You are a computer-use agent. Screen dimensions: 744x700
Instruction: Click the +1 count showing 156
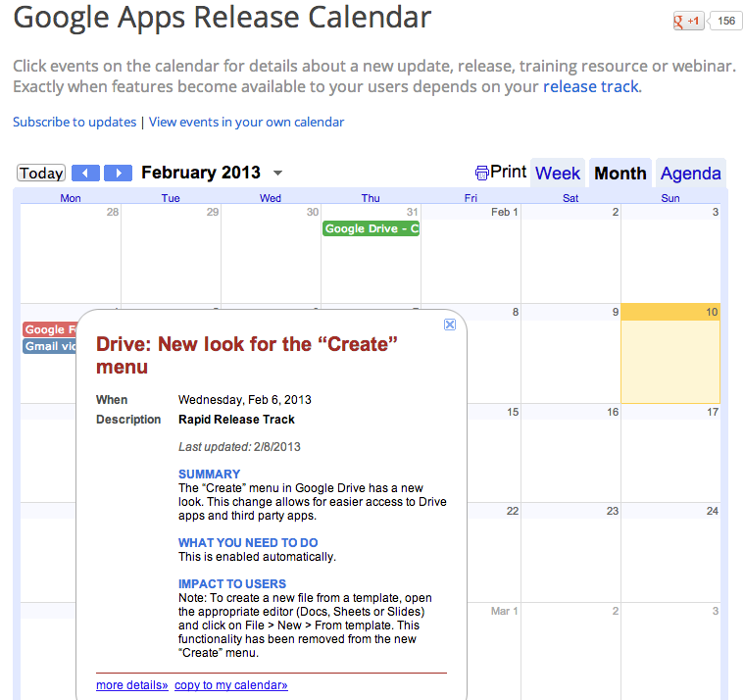pyautogui.click(x=726, y=22)
